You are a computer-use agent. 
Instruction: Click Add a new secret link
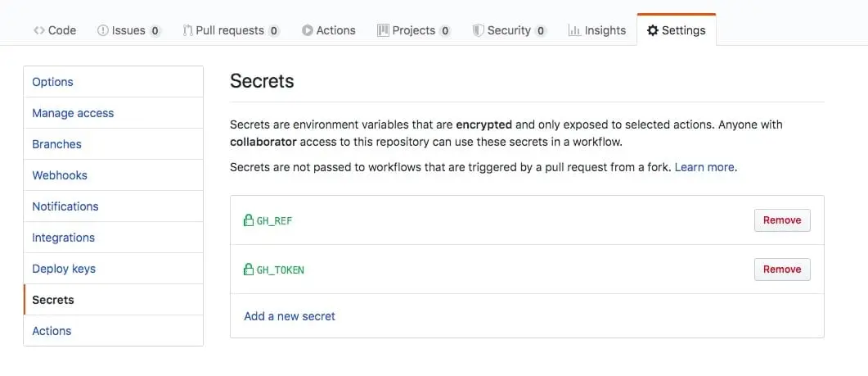[x=290, y=316]
